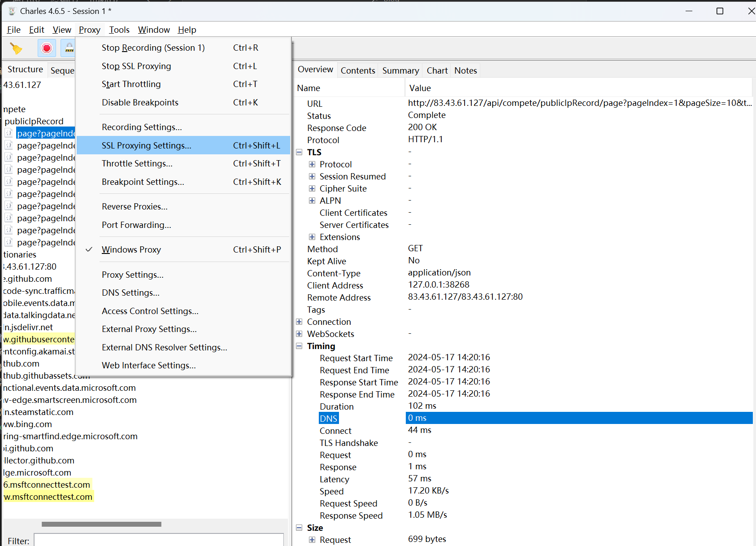Screen dimensions: 756x546
Task: Collapse the Size section
Action: point(299,528)
